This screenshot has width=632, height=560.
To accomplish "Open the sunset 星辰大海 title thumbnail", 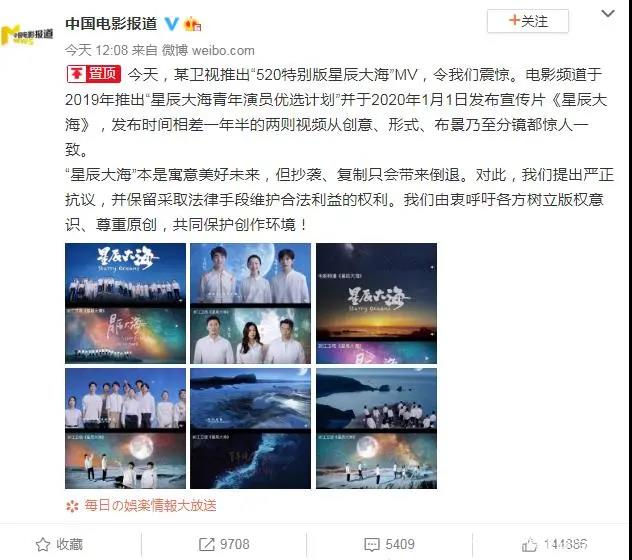I will tap(376, 303).
